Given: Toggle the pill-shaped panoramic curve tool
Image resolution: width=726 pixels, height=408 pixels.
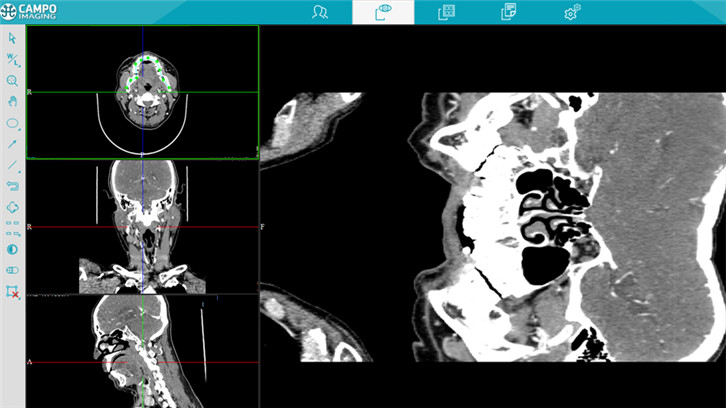Looking at the screenshot, I should pos(12,270).
